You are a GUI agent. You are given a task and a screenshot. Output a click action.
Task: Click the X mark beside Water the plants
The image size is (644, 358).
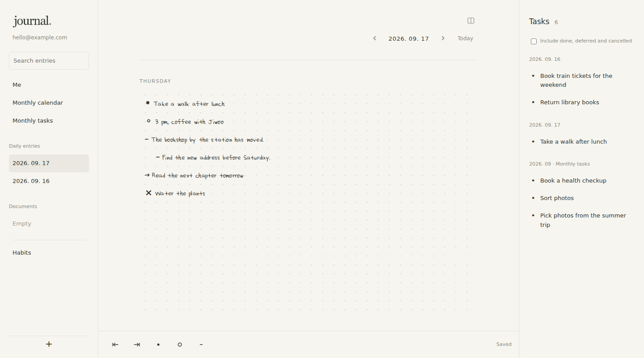(x=148, y=193)
